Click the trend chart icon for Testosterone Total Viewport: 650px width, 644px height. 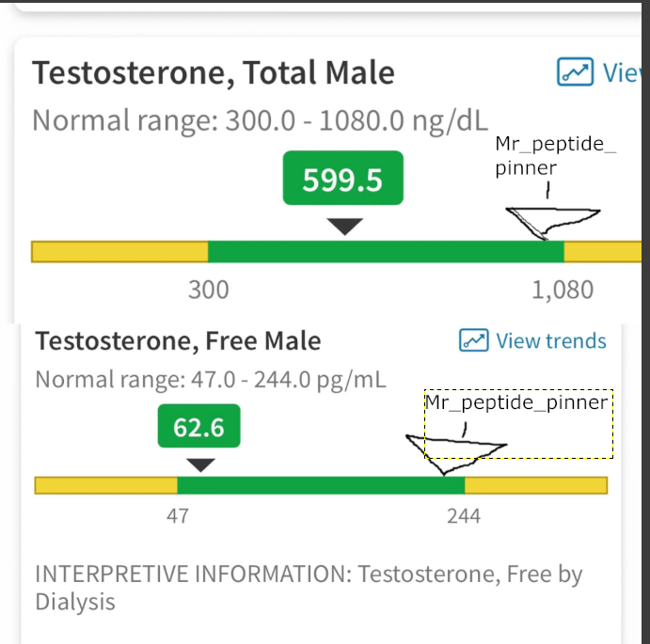point(574,71)
